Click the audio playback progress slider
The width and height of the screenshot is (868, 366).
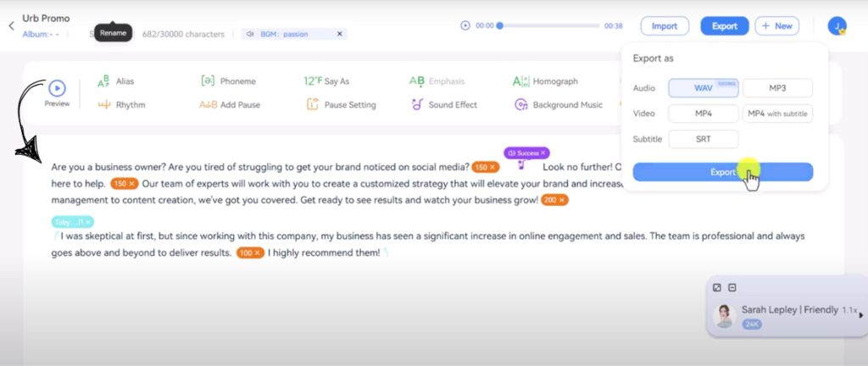(549, 26)
